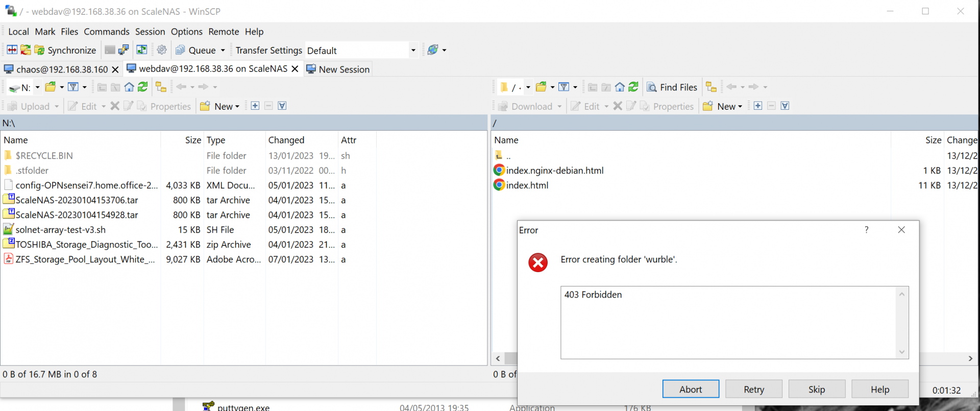
Task: Click the Find Files button
Action: (672, 87)
